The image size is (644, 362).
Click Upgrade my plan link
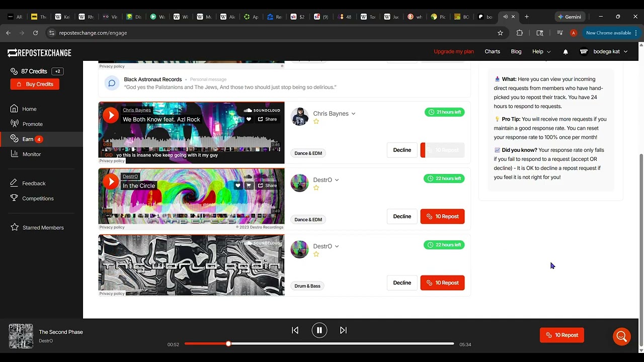[x=454, y=51]
